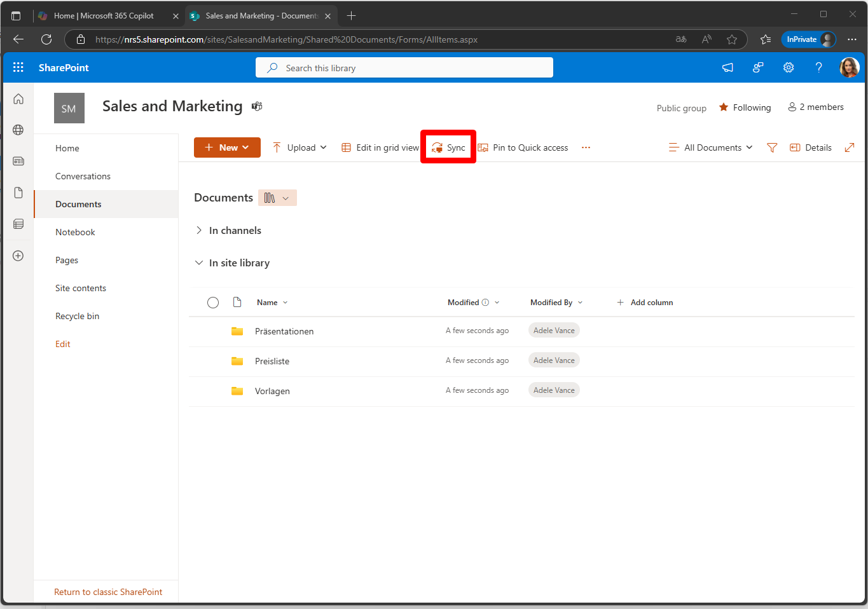Open the Create plus icon in the left rail
Image resolution: width=868 pixels, height=609 pixels.
click(18, 256)
